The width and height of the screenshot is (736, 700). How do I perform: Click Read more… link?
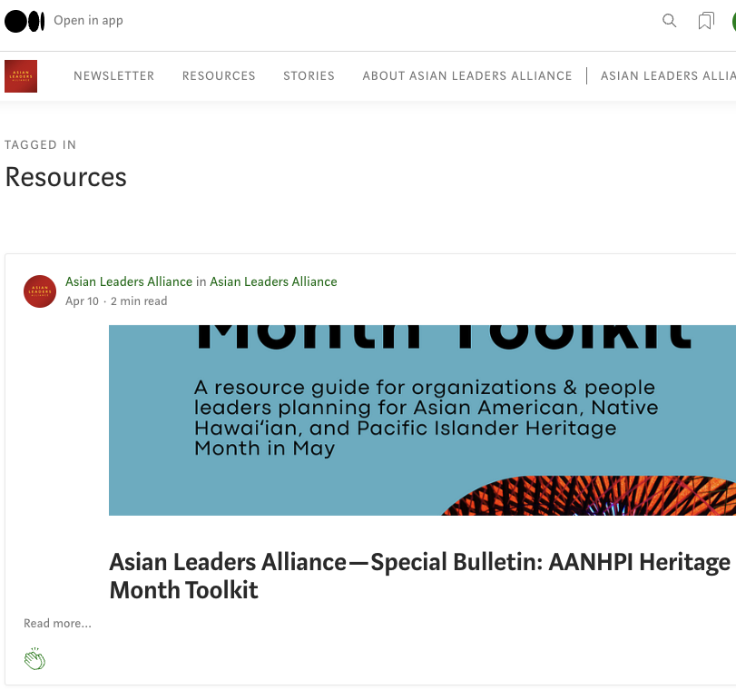[x=58, y=623]
